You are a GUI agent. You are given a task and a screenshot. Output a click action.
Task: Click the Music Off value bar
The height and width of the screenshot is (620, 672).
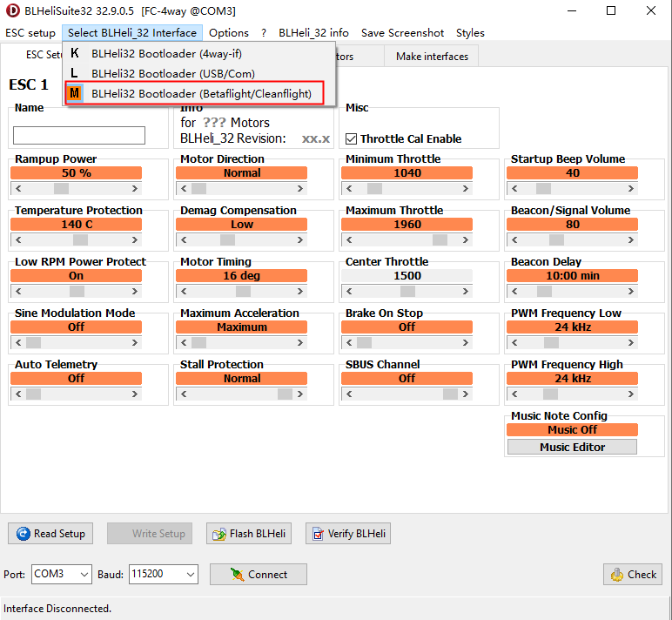pos(572,429)
